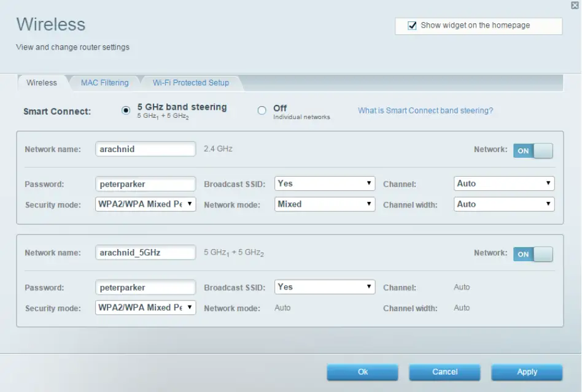Click the arachnid network name field
The image size is (582, 392).
click(145, 149)
